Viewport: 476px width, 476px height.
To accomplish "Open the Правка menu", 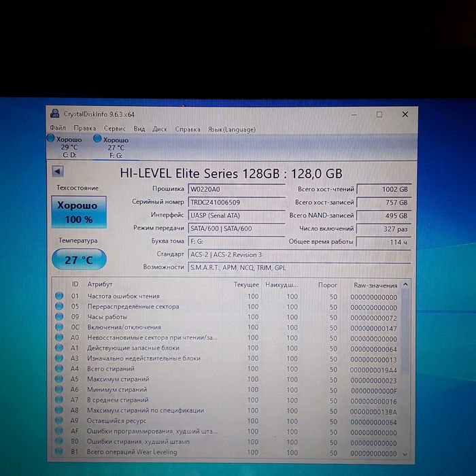I will point(85,128).
